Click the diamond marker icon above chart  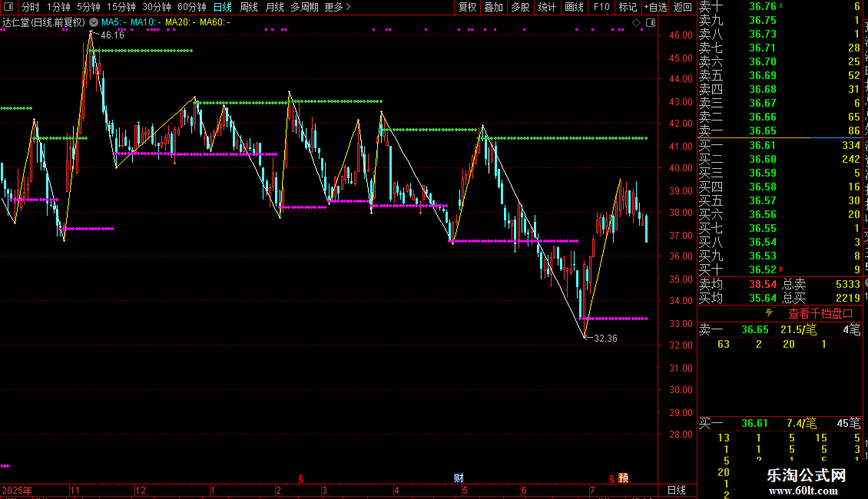(637, 23)
